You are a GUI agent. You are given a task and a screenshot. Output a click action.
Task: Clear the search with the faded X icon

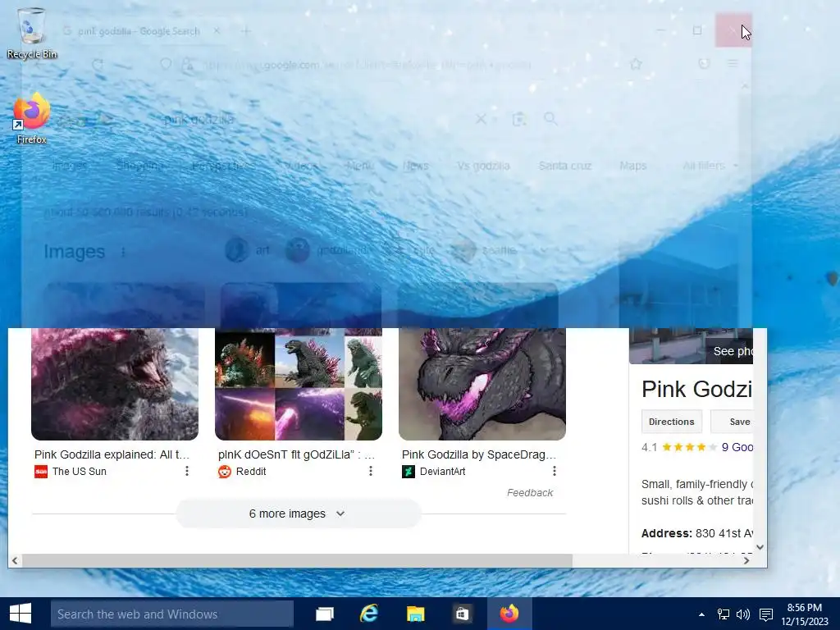(x=481, y=119)
